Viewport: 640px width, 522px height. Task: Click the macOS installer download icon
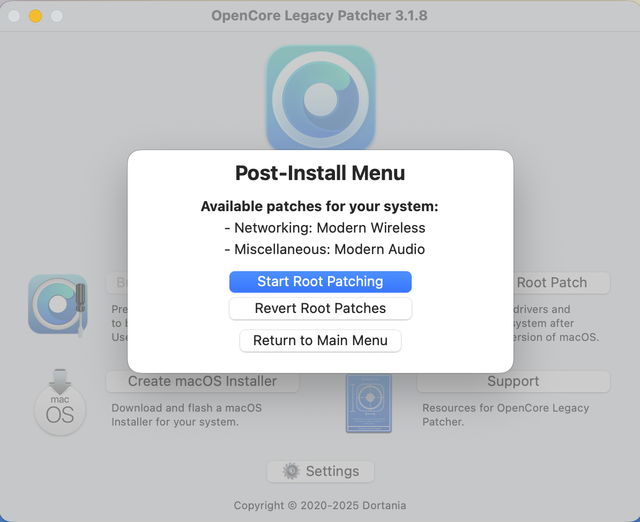coord(60,402)
